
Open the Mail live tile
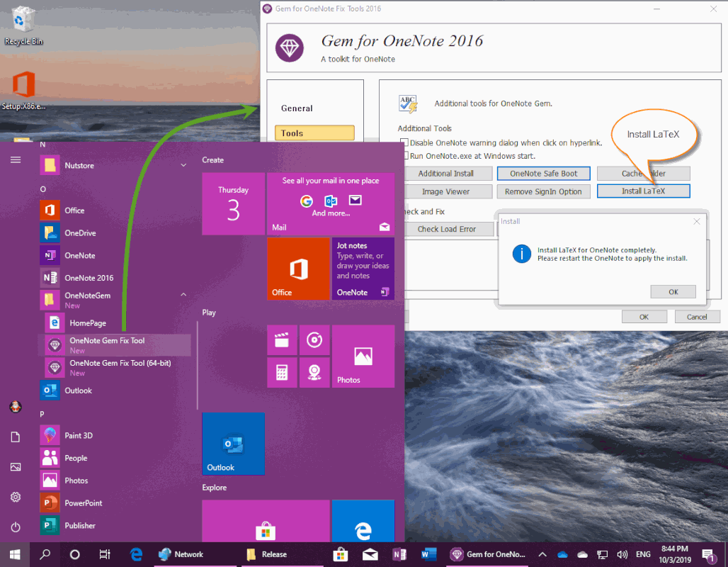[331, 203]
